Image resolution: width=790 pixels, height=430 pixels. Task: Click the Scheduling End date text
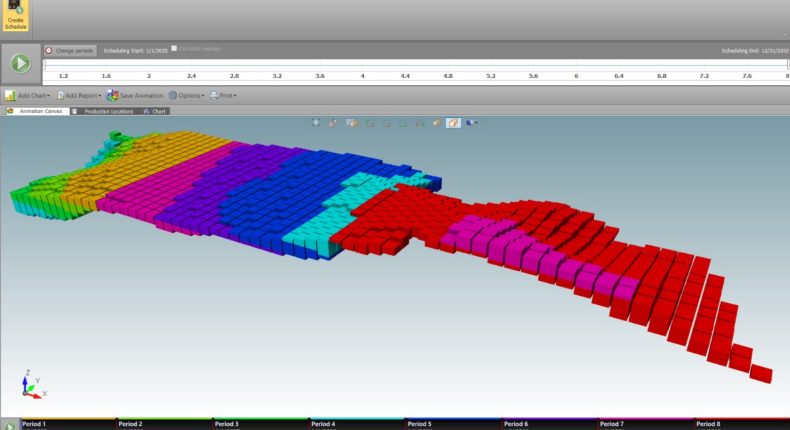pos(755,51)
